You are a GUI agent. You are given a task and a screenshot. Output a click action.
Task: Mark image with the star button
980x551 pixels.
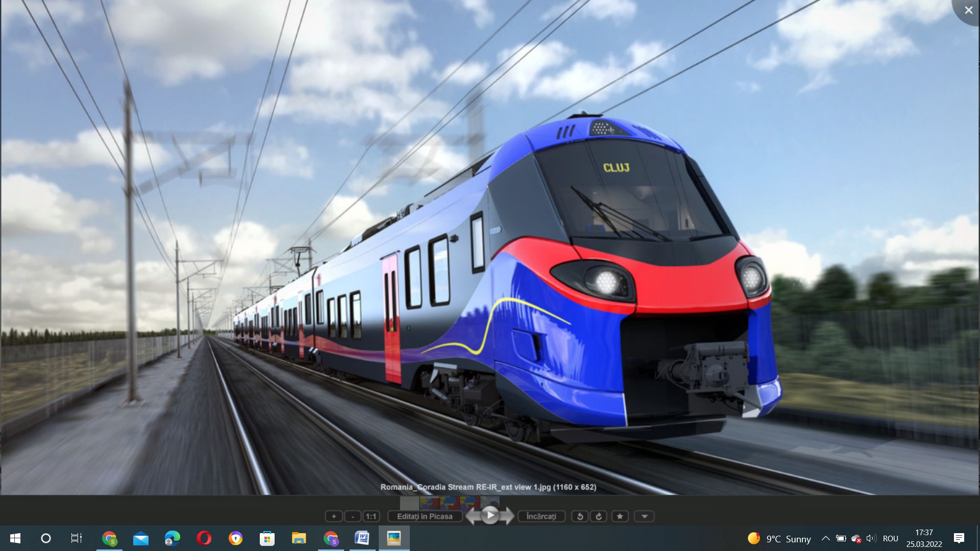[x=620, y=516]
